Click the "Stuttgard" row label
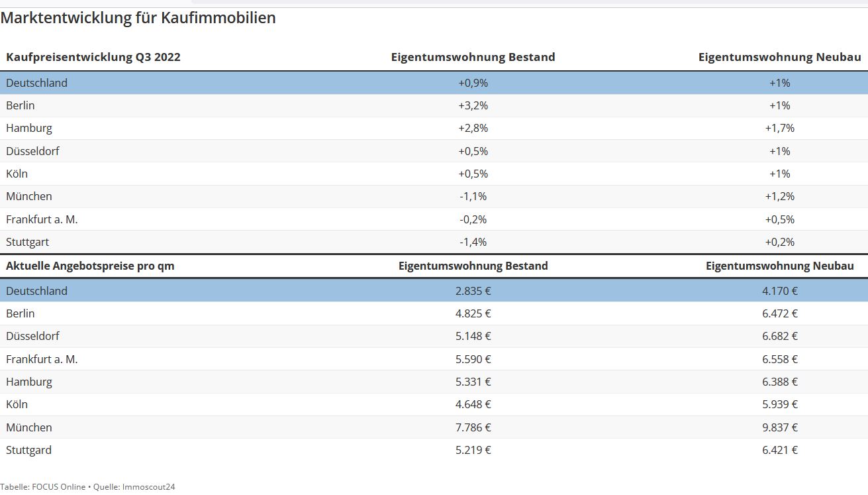The image size is (868, 495). [x=29, y=450]
